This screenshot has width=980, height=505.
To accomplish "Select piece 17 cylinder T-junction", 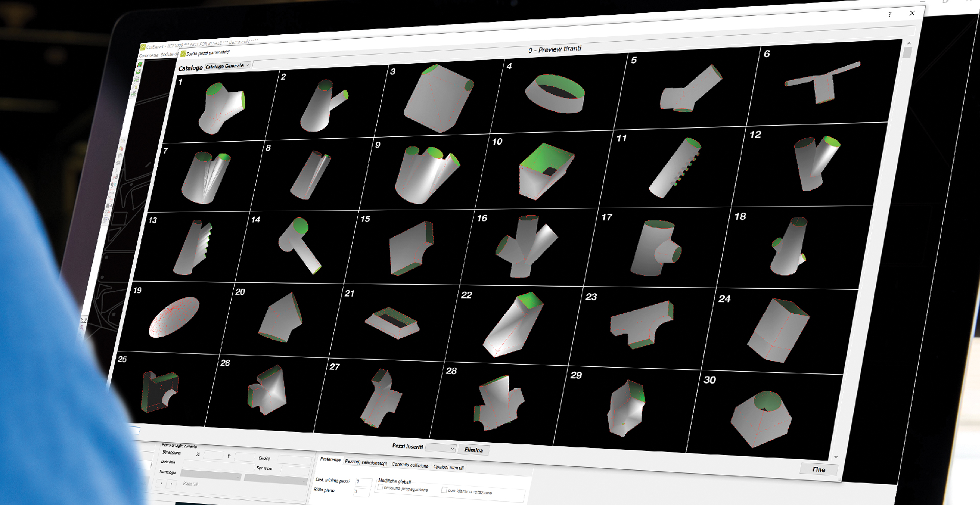I will (x=655, y=247).
